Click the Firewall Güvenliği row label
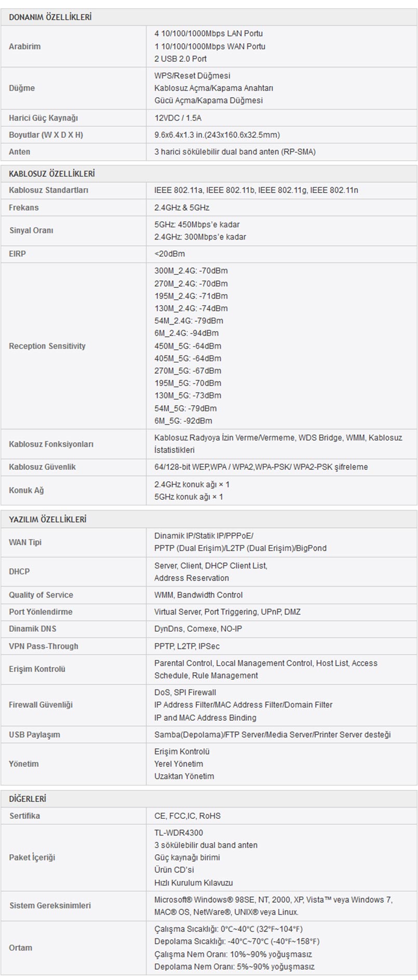This screenshot has width=418, height=980. 41,705
